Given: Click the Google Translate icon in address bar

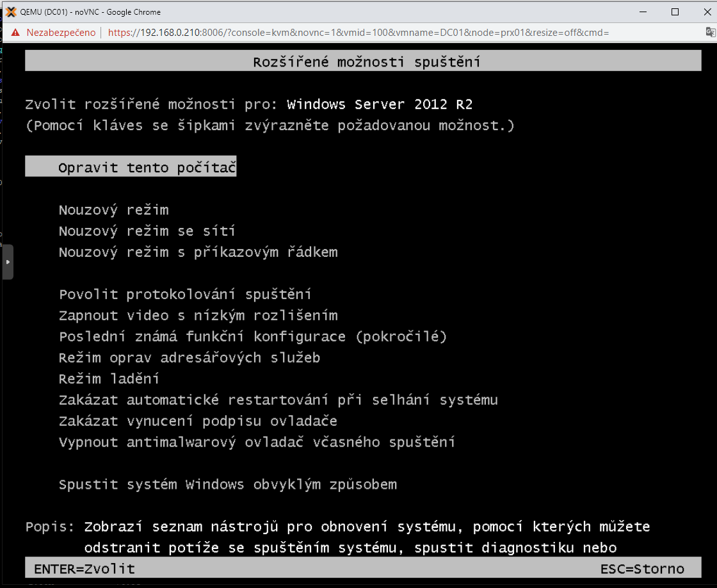Looking at the screenshot, I should pos(709,32).
